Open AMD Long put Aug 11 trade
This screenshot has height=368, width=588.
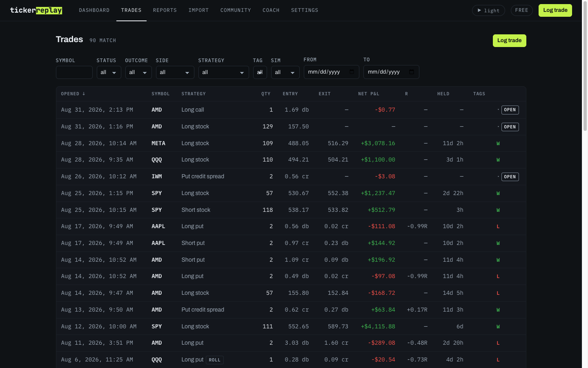pos(291,343)
